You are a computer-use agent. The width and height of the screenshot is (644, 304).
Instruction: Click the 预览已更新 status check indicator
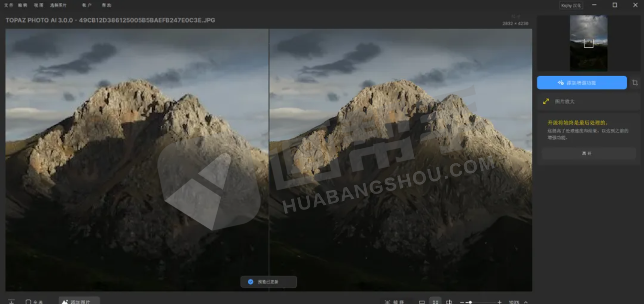(251, 282)
